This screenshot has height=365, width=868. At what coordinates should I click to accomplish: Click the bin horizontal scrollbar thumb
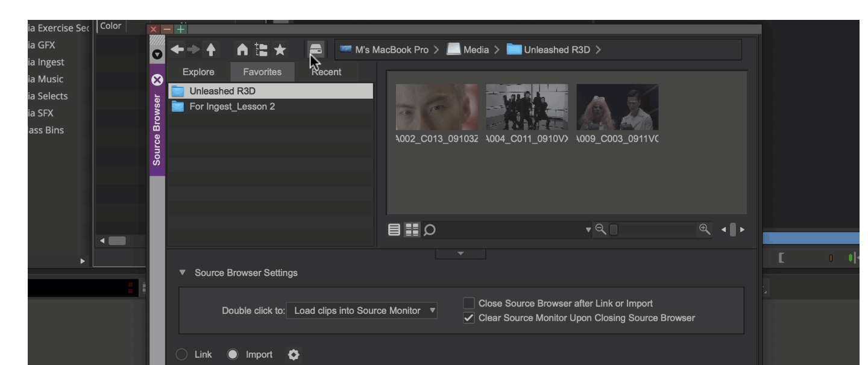point(117,241)
